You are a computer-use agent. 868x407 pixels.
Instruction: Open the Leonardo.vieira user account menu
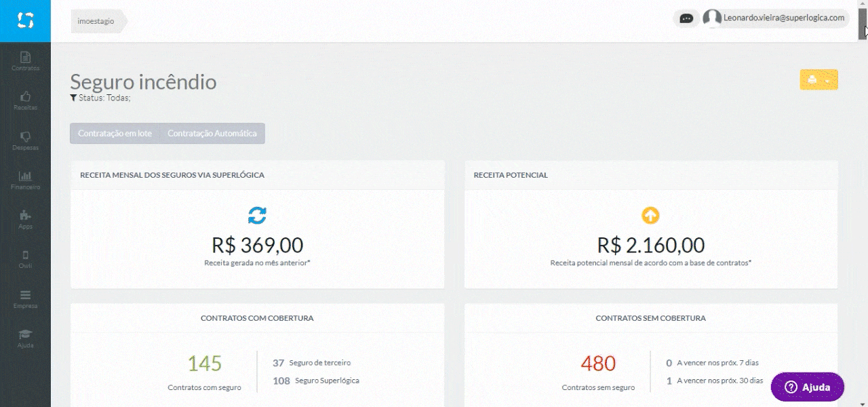click(775, 18)
